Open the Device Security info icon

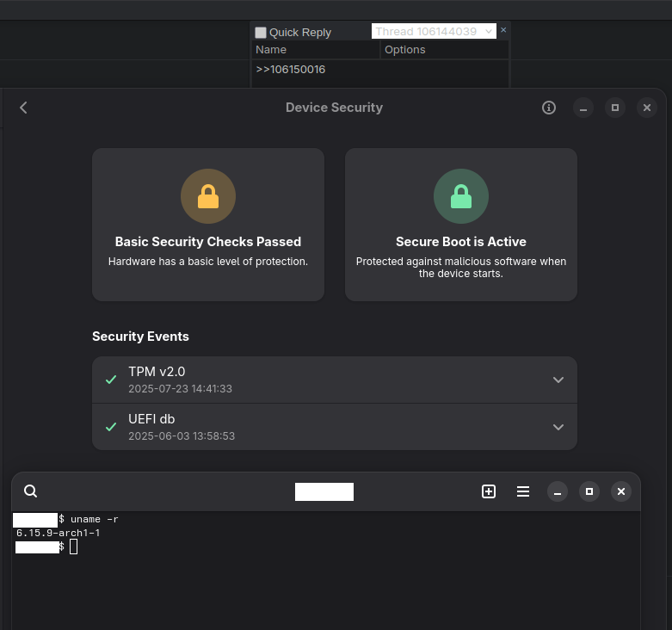549,108
